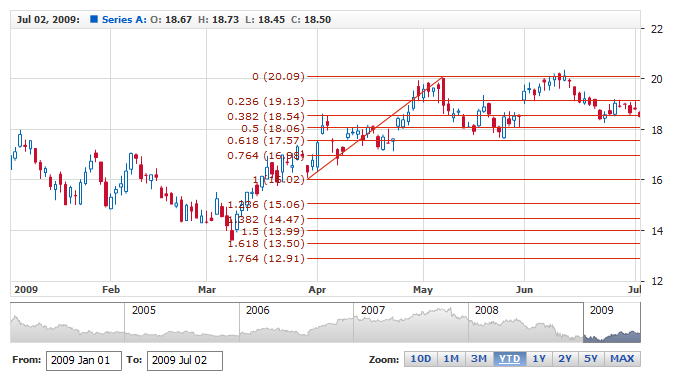Screen dimensions: 700x380
Task: Click the To date field
Action: pyautogui.click(x=185, y=361)
